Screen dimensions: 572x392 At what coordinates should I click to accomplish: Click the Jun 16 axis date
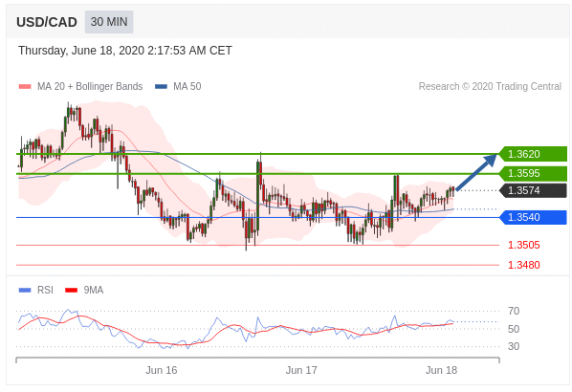pyautogui.click(x=162, y=370)
